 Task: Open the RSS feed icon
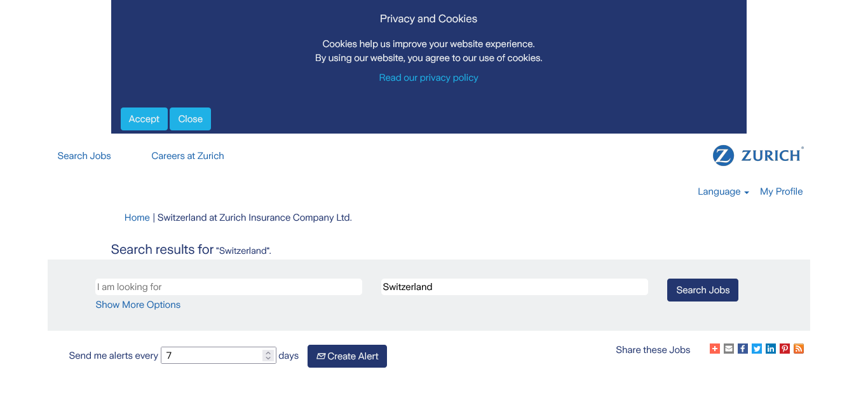(799, 349)
